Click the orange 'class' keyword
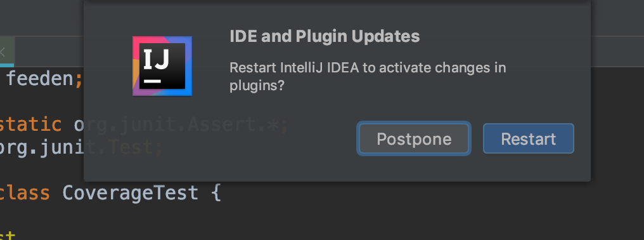Image resolution: width=644 pixels, height=240 pixels. [x=25, y=192]
